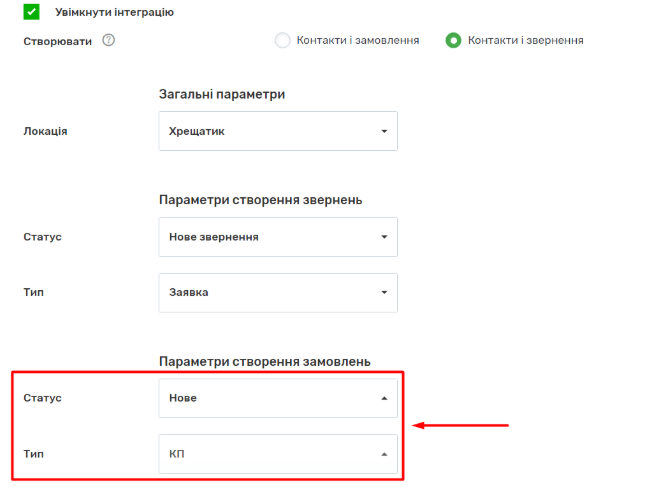Click the arrow in the Нове field

point(384,398)
